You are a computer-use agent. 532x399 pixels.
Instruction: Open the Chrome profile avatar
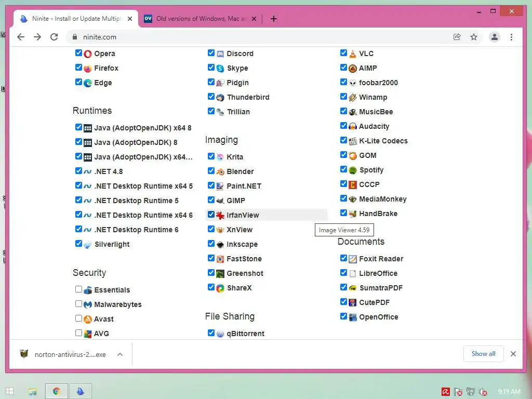495,37
